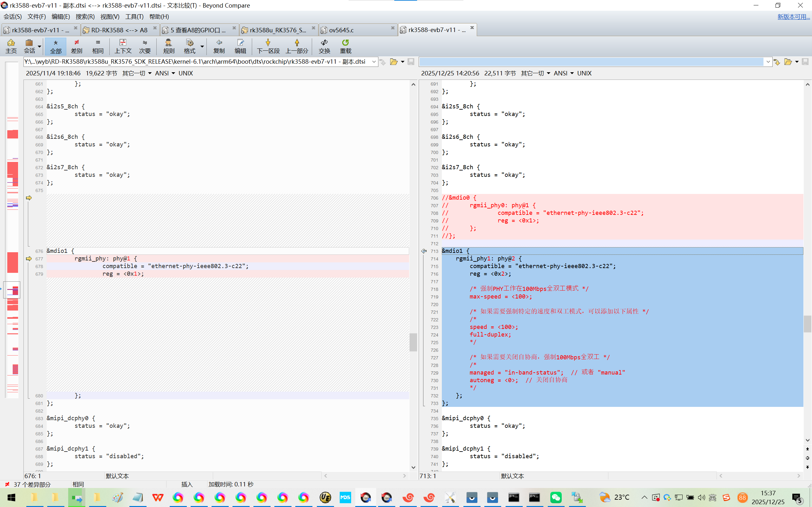The width and height of the screenshot is (812, 507).
Task: Toggle Show Differences (差别) filter
Action: (x=76, y=46)
